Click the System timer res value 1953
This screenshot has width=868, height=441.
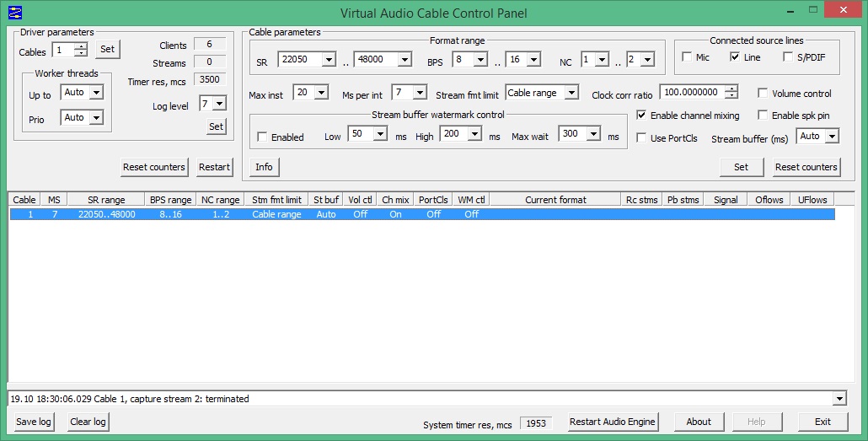tap(536, 423)
